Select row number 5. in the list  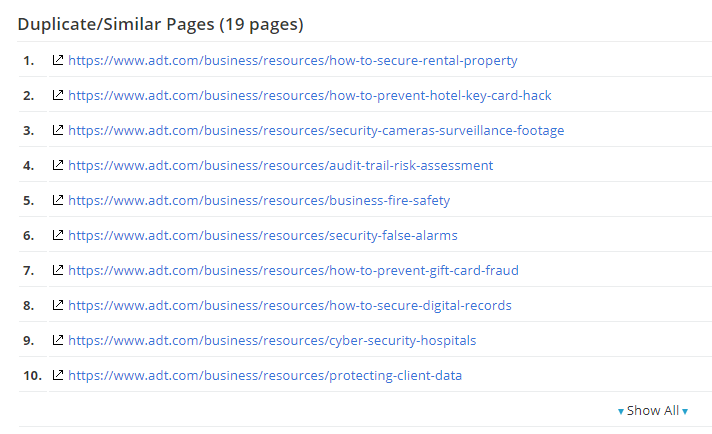29,200
